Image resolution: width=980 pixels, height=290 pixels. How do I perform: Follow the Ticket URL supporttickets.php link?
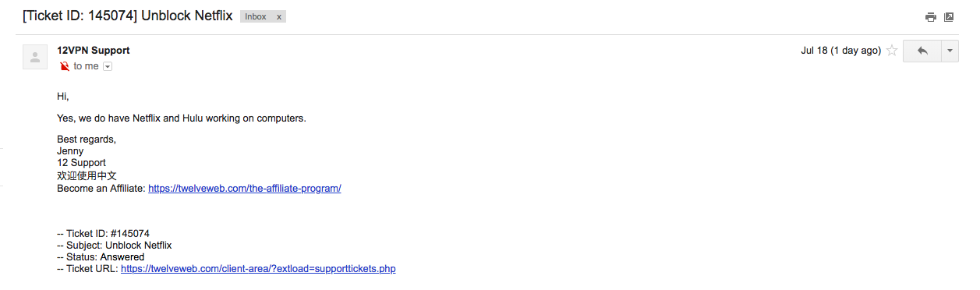click(x=258, y=269)
